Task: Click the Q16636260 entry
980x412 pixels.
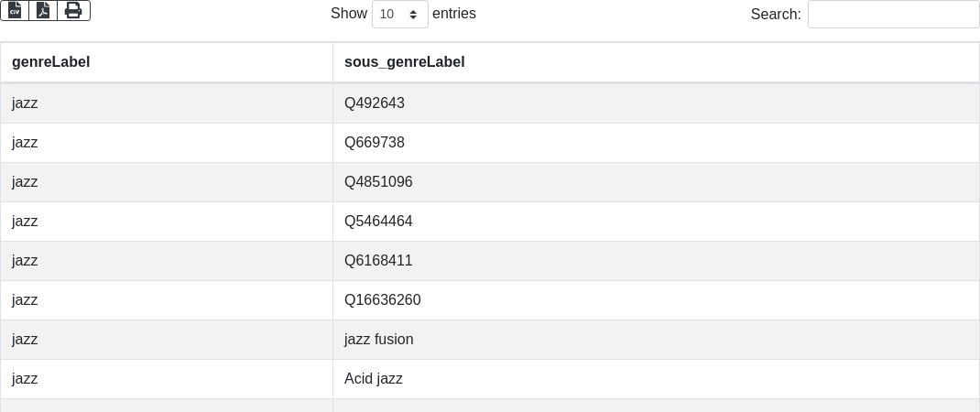Action: pos(383,300)
